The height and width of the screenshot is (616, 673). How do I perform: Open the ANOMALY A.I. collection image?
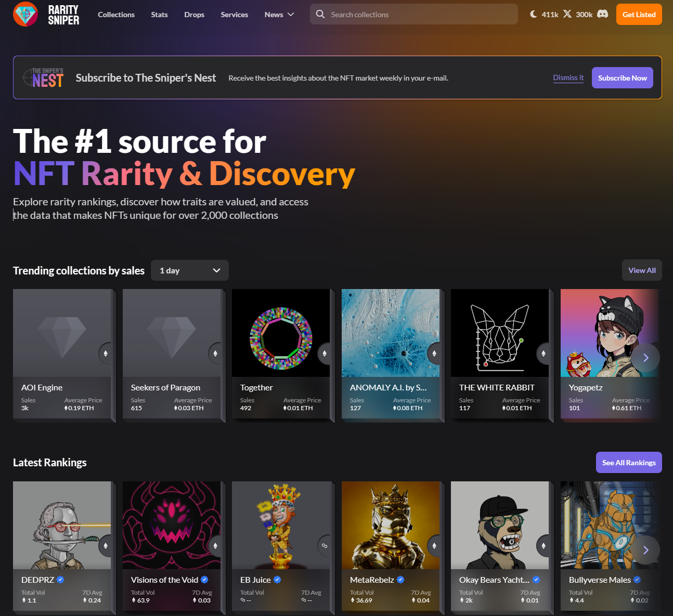click(x=391, y=333)
